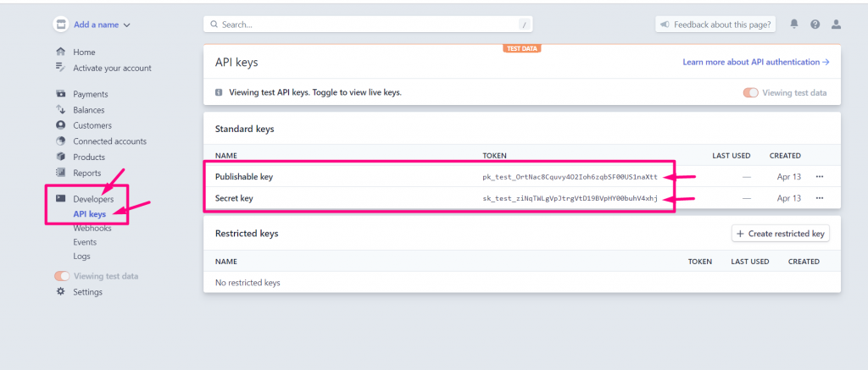This screenshot has height=370, width=868.
Task: Click the Standard keys heading
Action: [x=244, y=129]
